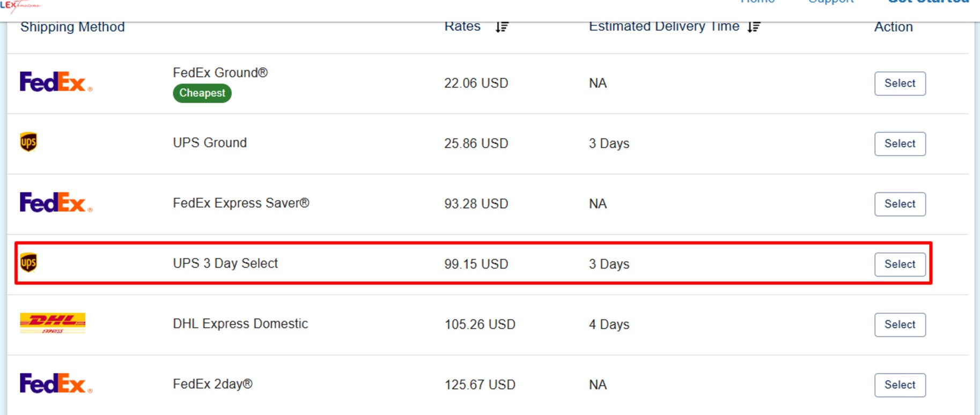Select the DHL Express Domestic option
This screenshot has height=415, width=980.
point(900,324)
